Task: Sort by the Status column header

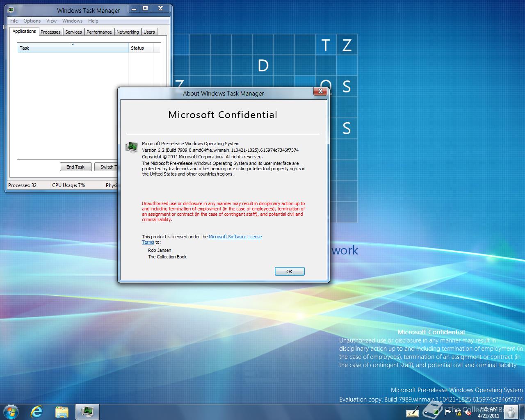Action: [x=141, y=48]
